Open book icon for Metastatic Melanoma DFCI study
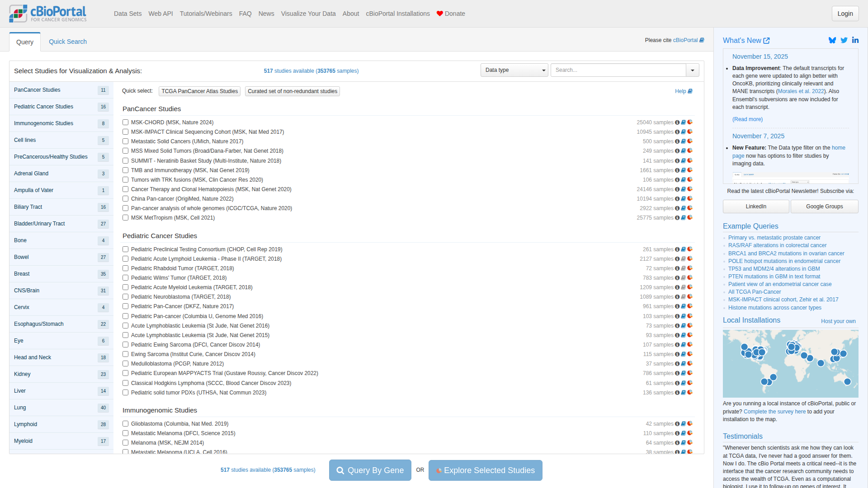This screenshot has height=488, width=868. pos(684,433)
